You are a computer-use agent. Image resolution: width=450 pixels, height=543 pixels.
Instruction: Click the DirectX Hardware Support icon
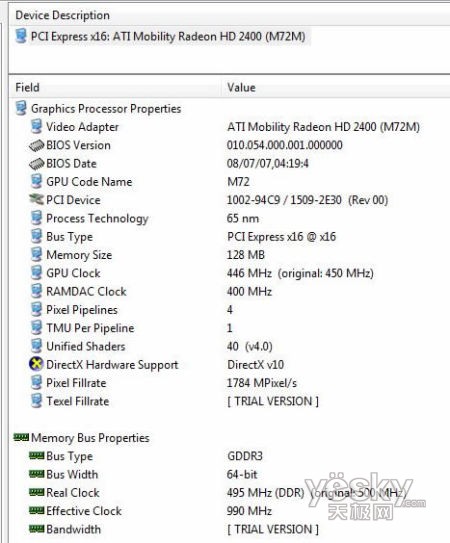[36, 364]
